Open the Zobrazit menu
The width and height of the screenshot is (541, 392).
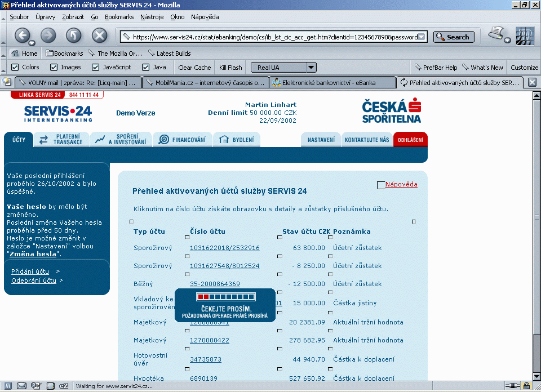[x=73, y=17]
